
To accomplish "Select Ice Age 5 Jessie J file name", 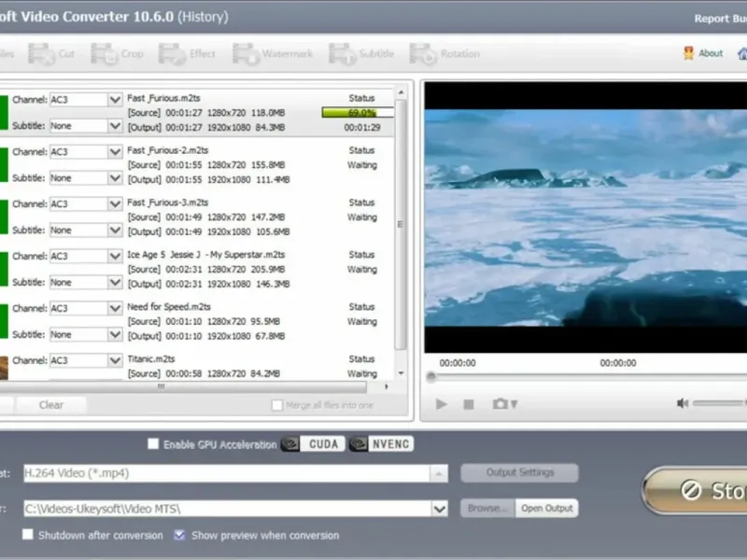I will point(205,255).
